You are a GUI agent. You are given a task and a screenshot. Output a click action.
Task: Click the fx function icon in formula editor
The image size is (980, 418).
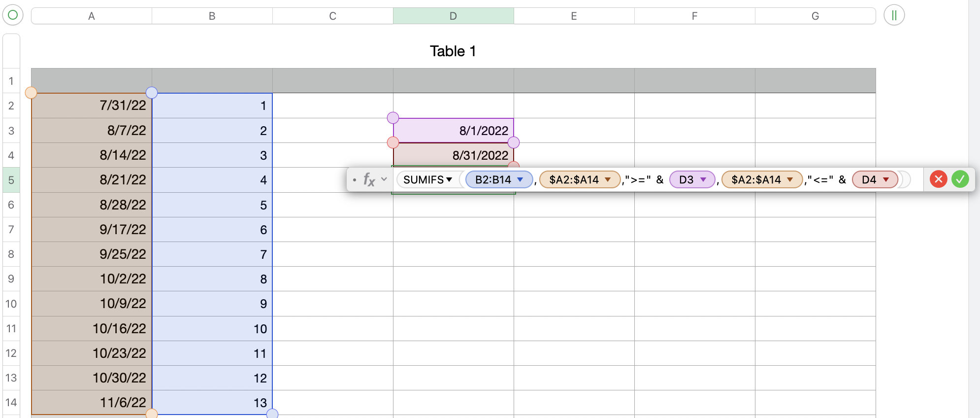click(369, 179)
